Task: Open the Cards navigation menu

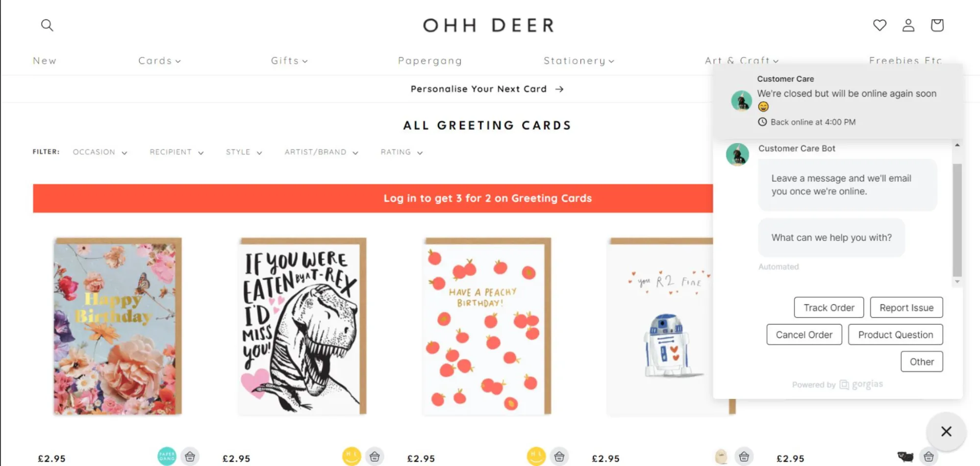Action: pos(159,61)
